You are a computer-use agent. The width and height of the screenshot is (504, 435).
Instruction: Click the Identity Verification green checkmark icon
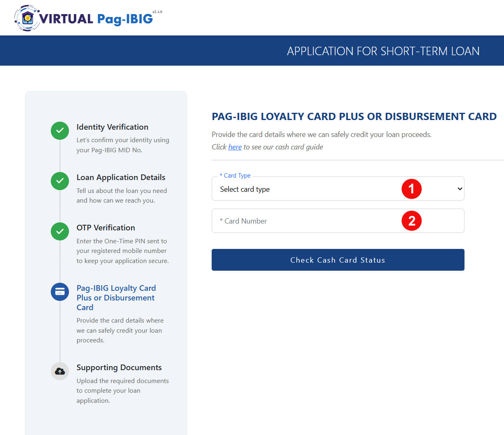point(60,130)
